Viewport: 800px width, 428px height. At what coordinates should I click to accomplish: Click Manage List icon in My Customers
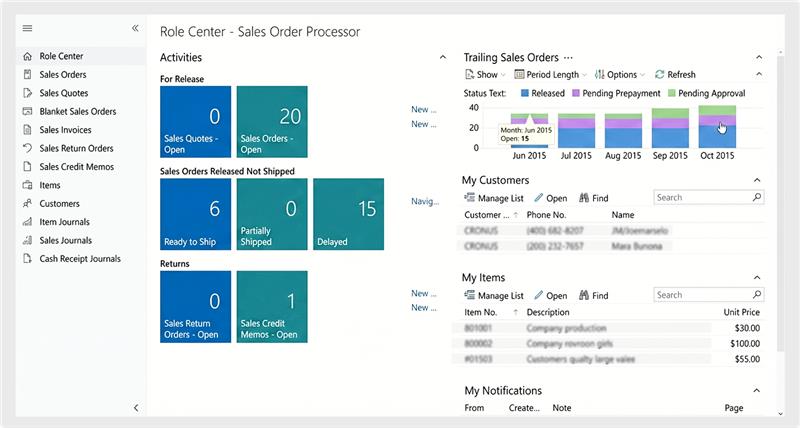point(470,198)
